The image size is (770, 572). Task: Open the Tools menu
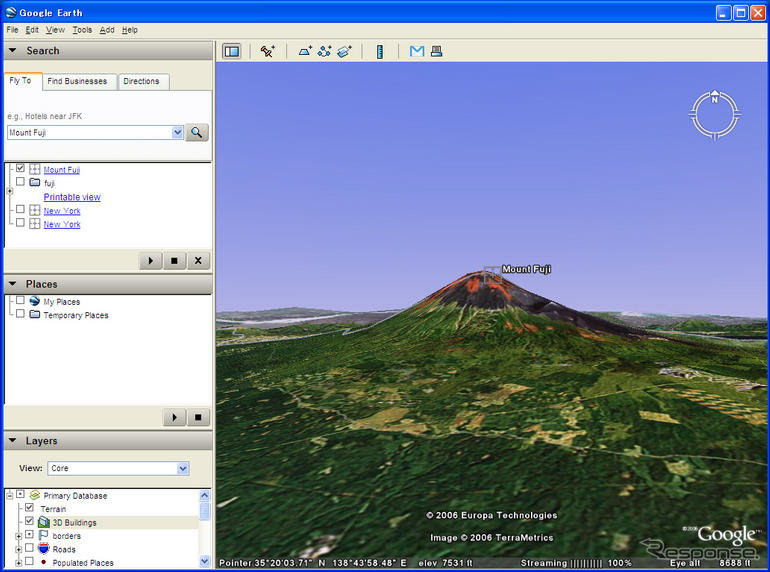click(82, 30)
